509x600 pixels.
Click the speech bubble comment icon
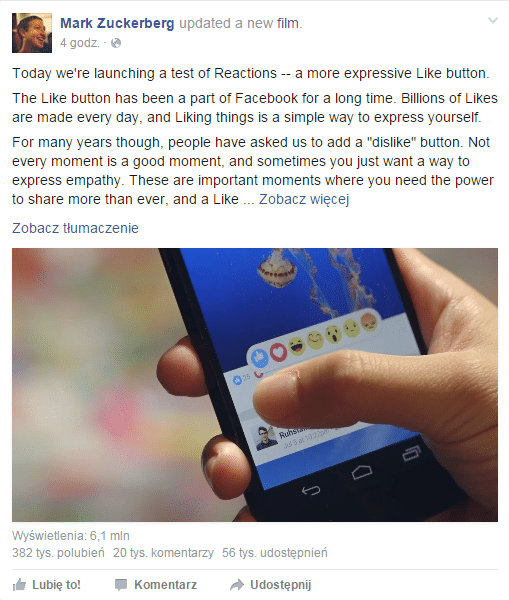click(121, 585)
